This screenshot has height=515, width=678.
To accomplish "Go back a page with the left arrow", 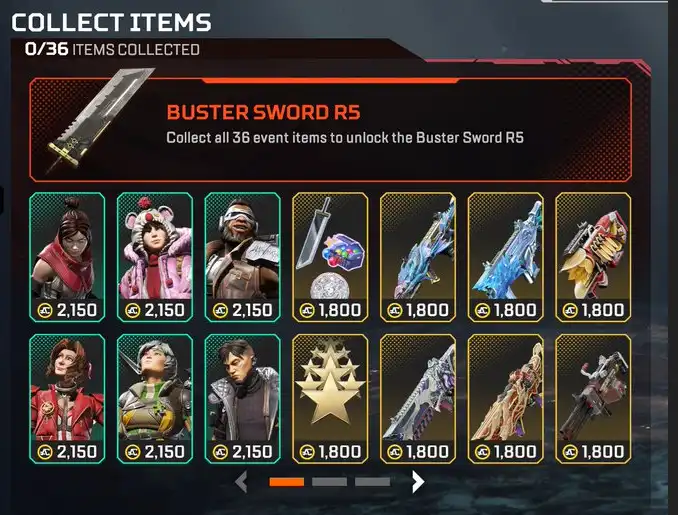I will point(241,482).
